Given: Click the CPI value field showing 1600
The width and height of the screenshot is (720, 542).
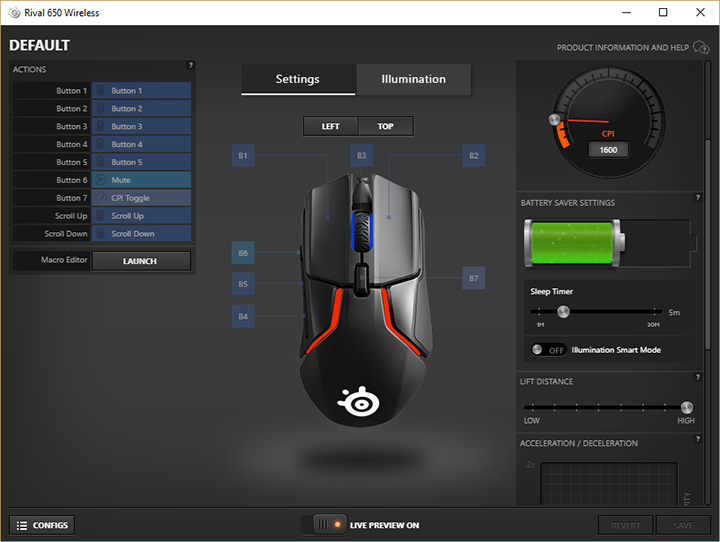Looking at the screenshot, I should (x=608, y=149).
